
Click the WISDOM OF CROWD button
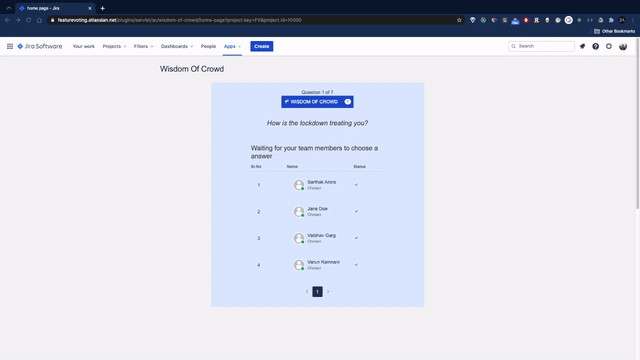click(x=317, y=102)
